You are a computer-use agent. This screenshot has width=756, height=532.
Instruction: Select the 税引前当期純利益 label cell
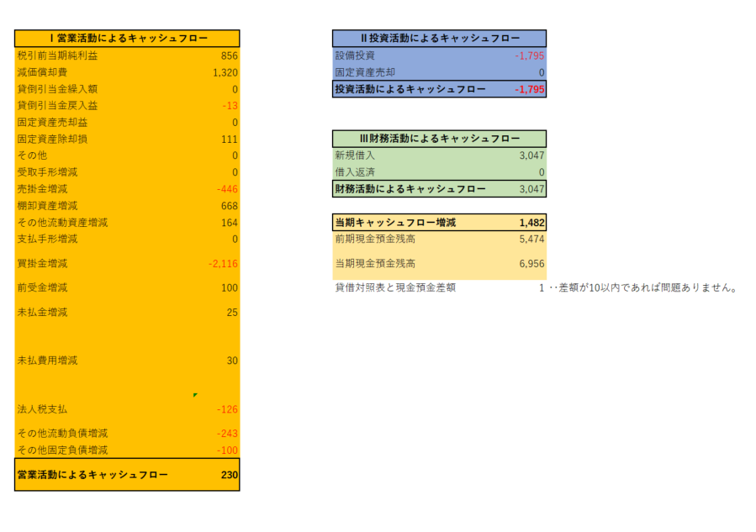tap(57, 55)
